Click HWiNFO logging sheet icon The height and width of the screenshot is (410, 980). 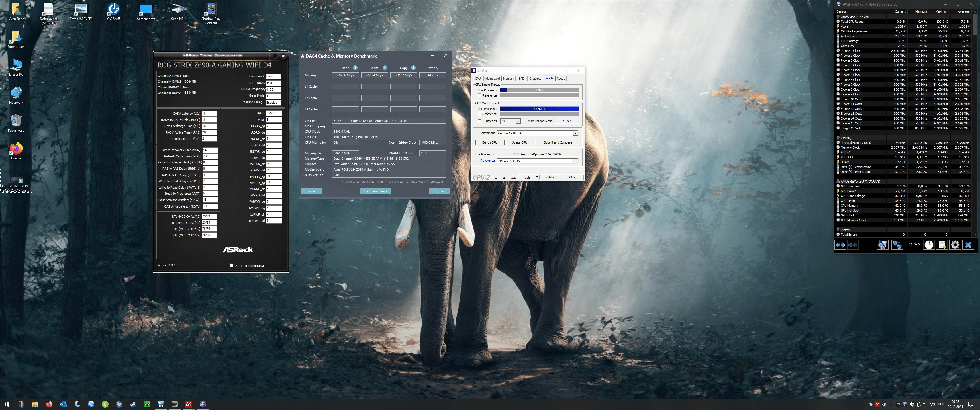click(942, 245)
